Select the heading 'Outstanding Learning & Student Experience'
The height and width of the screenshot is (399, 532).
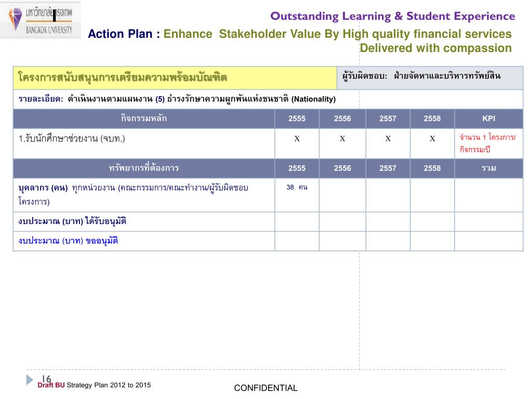tap(393, 16)
